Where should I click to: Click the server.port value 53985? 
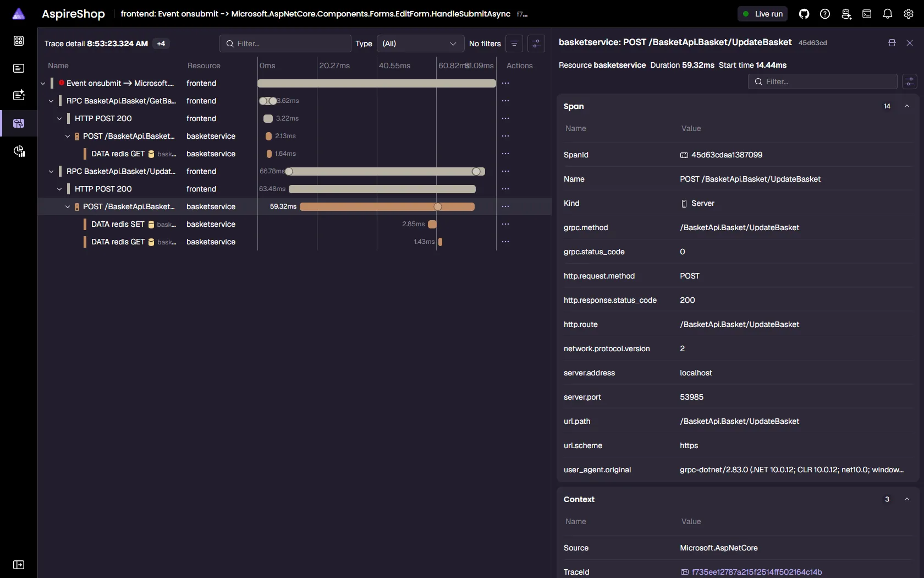(691, 397)
